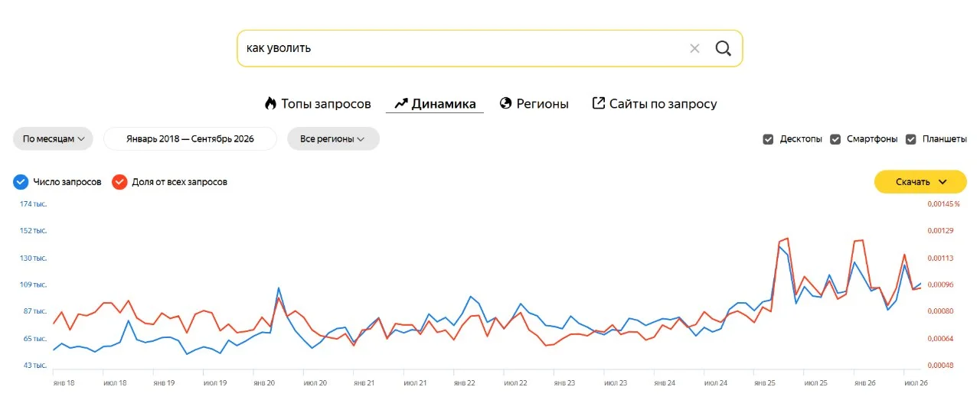The height and width of the screenshot is (400, 980).
Task: Toggle the red Доля от всех запросов checkbox
Action: [x=119, y=182]
